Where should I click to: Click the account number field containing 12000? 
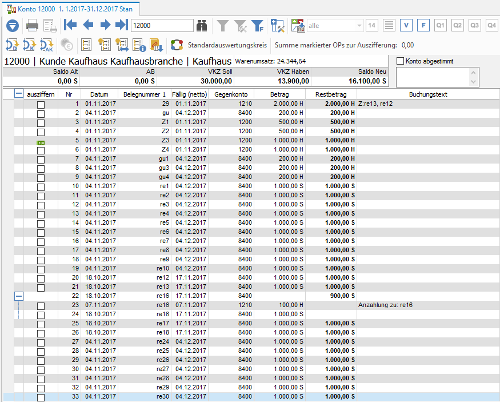(162, 25)
